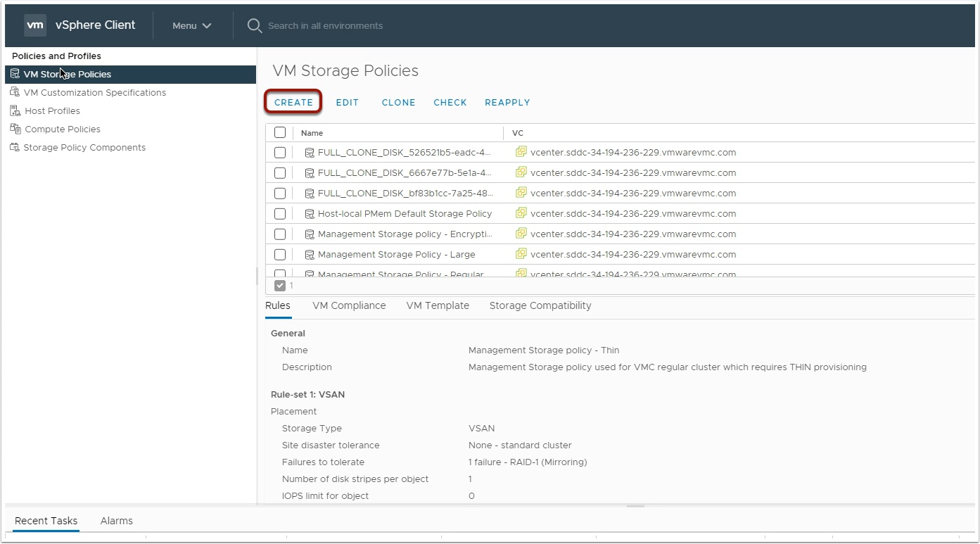Click the FULL_CLONE_DISK_526521b5-eadc policy name
The image size is (980, 544).
point(405,153)
